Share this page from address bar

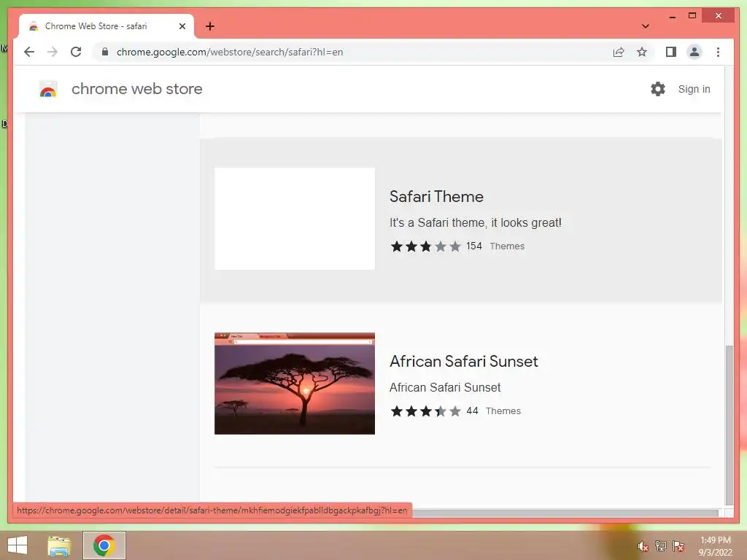(x=619, y=52)
